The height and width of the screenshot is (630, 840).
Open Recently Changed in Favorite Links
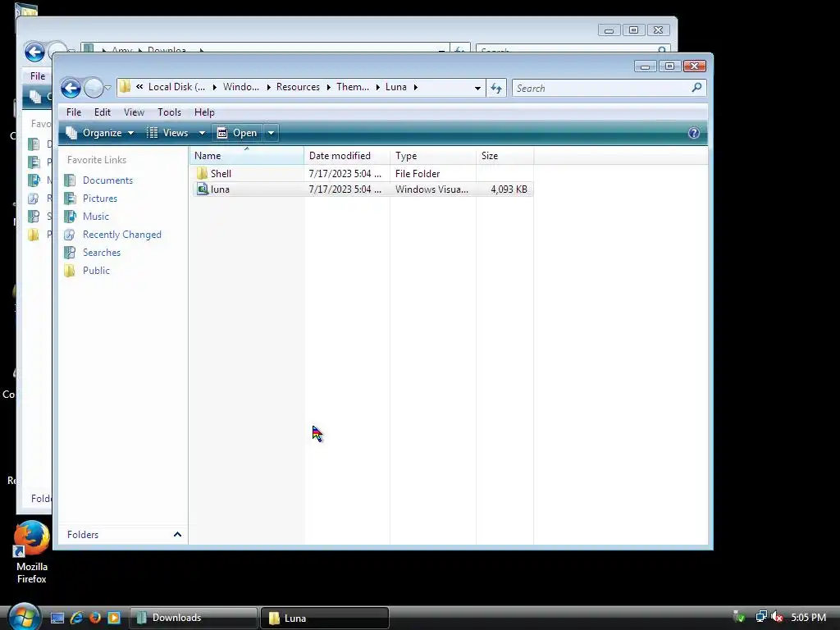(121, 235)
